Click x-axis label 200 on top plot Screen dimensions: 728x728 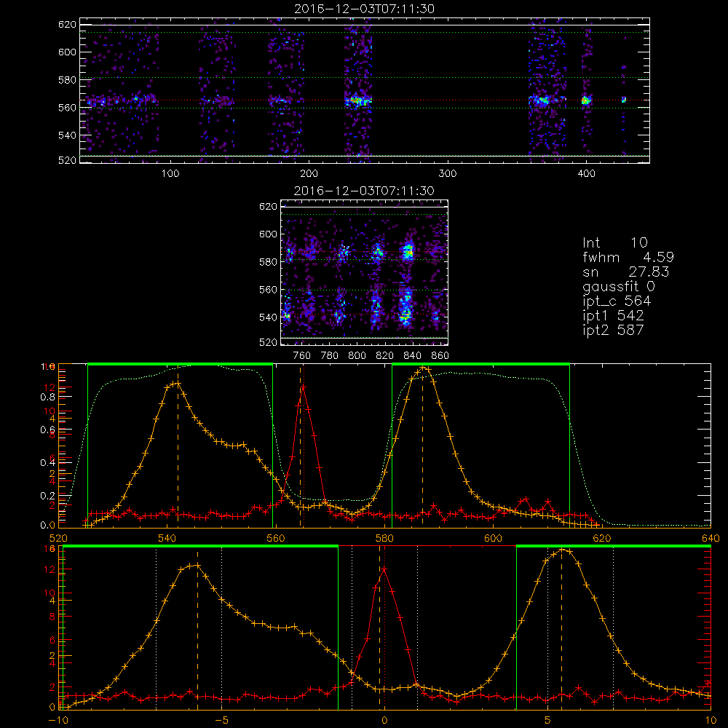(x=309, y=174)
